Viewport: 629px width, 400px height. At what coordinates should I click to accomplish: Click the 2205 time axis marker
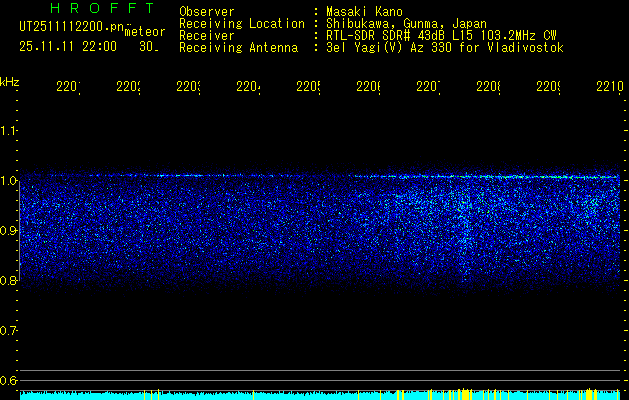[308, 87]
